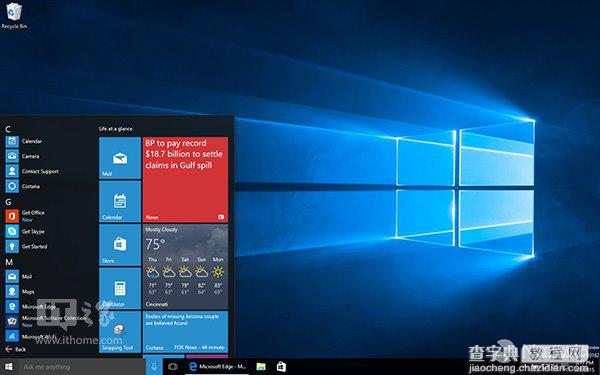Open the red News tile about BP

[185, 179]
